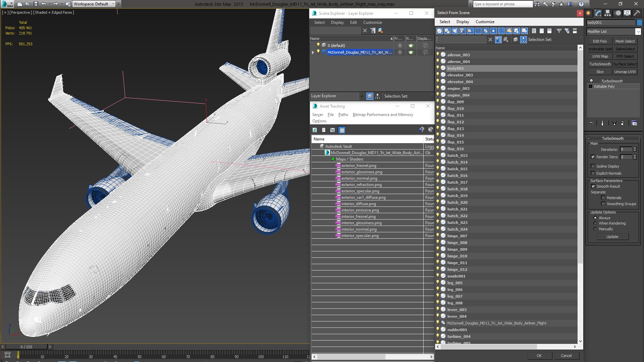Viewport: 644px width, 362px height.
Task: Click the Select Invert icon in Select From Scene
Action: pyautogui.click(x=549, y=31)
